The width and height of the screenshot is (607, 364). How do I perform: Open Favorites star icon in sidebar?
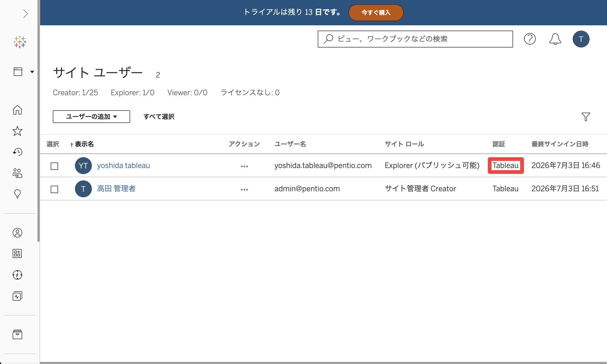coord(17,131)
